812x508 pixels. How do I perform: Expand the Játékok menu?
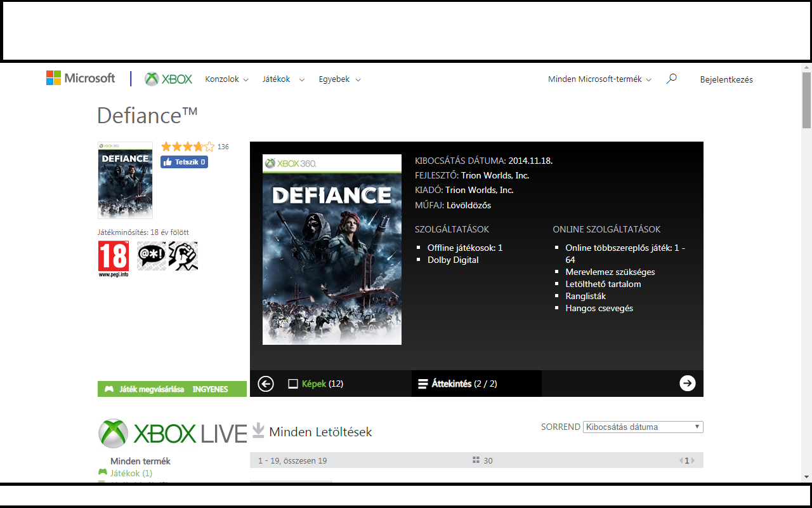pos(283,79)
